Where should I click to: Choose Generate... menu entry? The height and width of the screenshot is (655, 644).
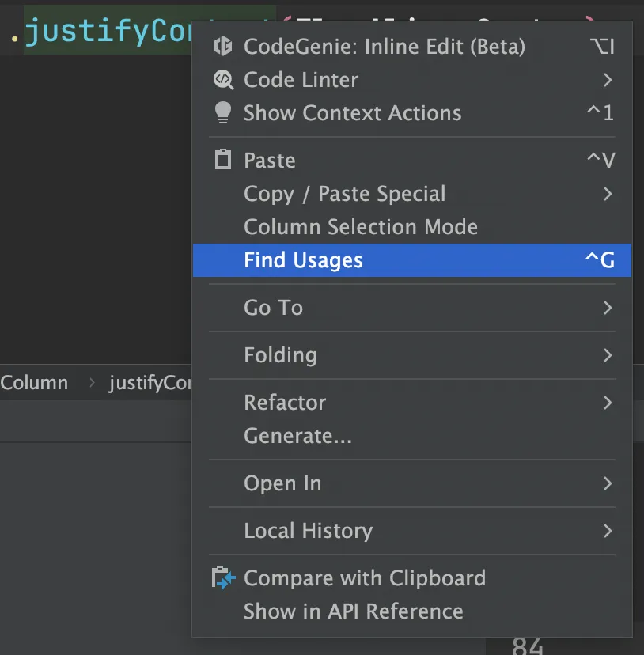tap(411, 436)
